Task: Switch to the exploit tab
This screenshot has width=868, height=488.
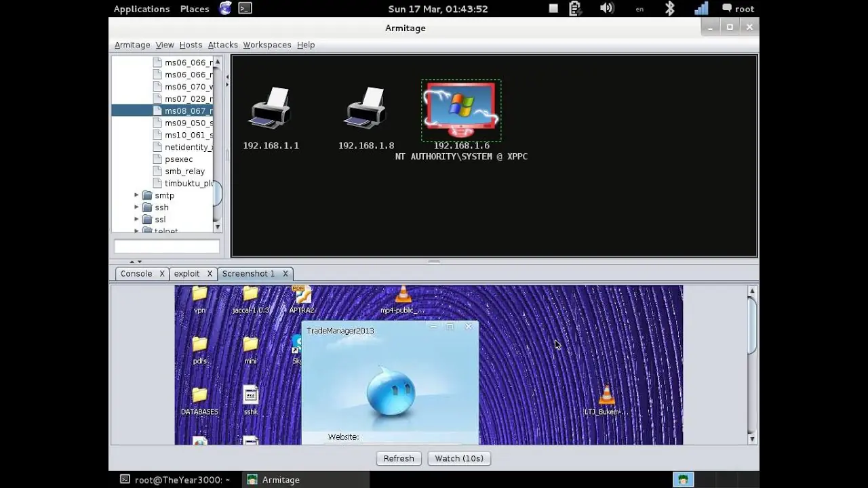Action: 186,274
